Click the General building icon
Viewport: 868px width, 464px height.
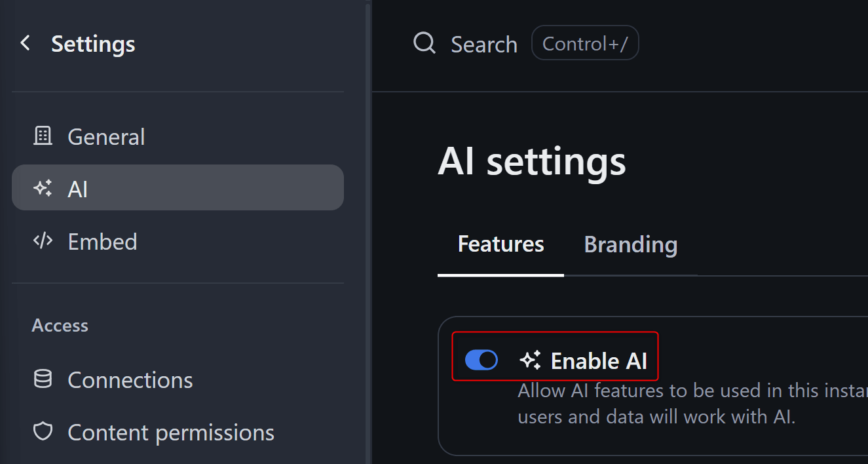43,136
